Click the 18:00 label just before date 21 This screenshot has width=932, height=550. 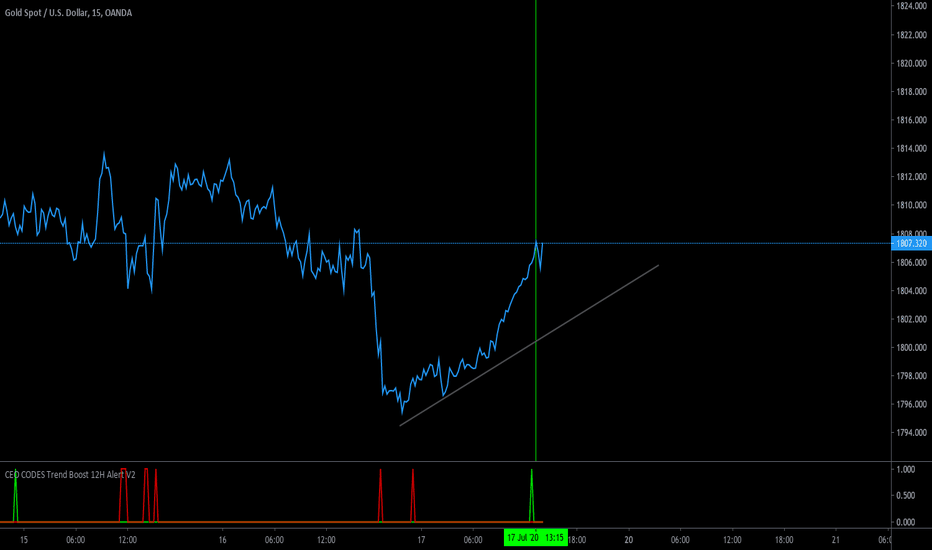(784, 540)
